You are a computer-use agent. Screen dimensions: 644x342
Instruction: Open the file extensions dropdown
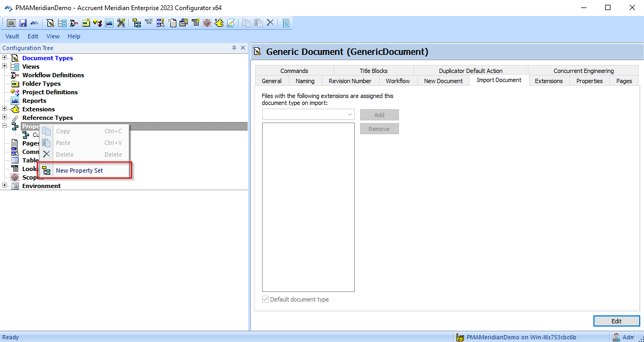(350, 115)
